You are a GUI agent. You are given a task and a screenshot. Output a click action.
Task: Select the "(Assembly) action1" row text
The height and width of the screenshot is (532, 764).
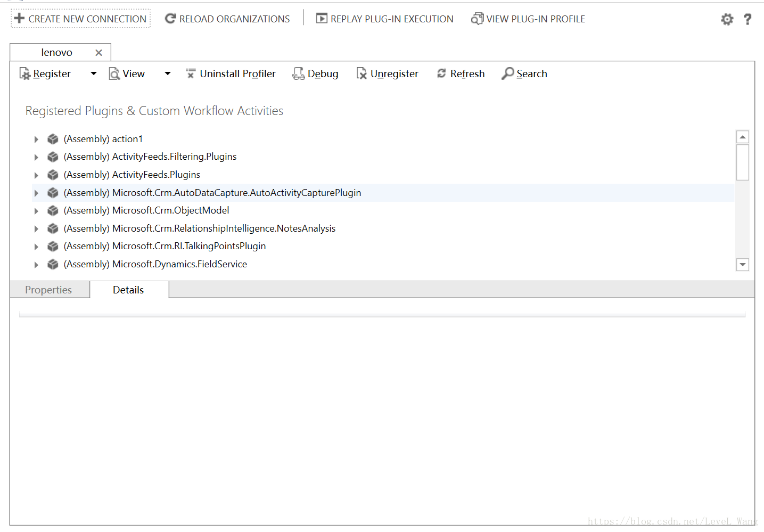[x=103, y=139]
